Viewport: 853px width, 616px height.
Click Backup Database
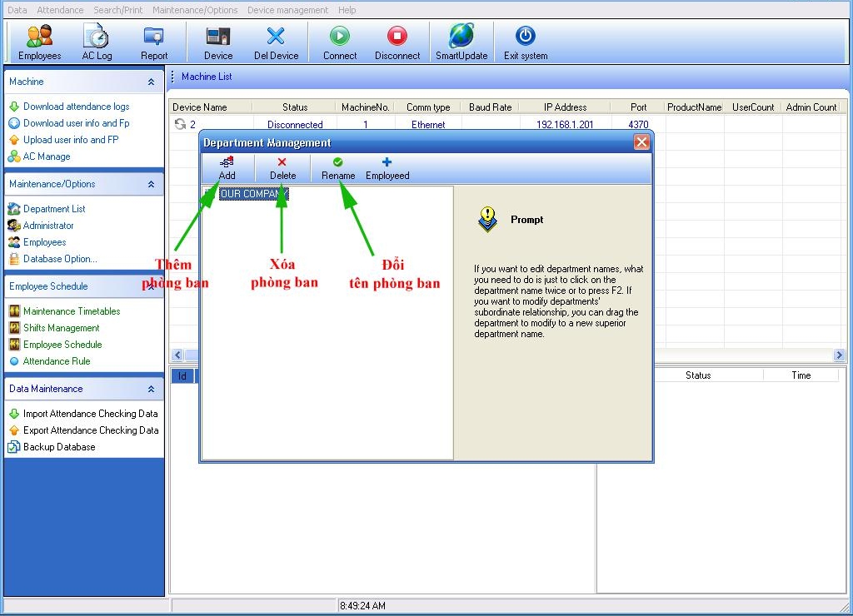59,447
